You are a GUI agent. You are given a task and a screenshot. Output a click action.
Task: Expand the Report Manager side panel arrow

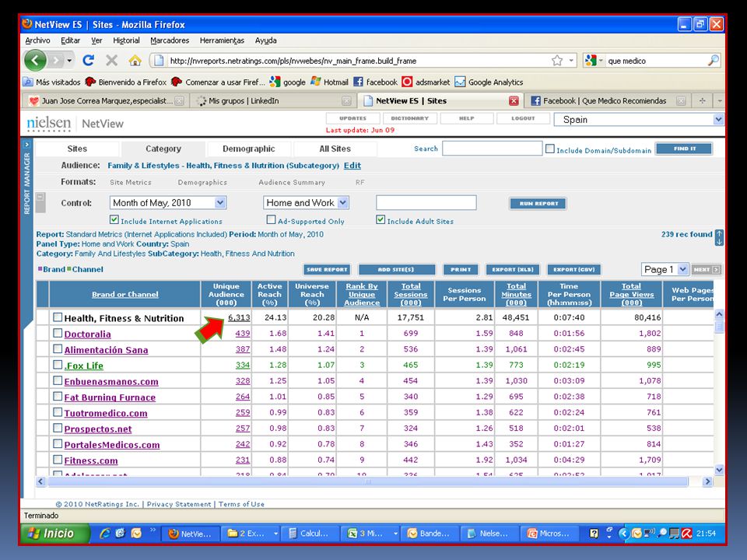(x=26, y=145)
